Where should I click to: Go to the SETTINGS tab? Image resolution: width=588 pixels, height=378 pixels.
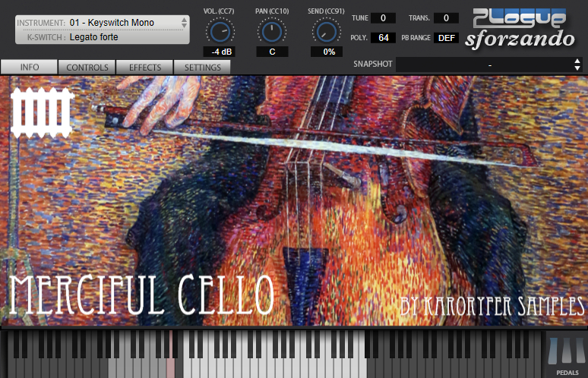(x=202, y=68)
